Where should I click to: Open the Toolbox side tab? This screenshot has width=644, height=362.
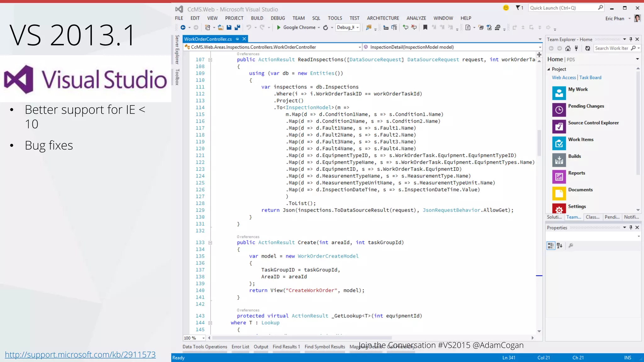click(x=177, y=77)
